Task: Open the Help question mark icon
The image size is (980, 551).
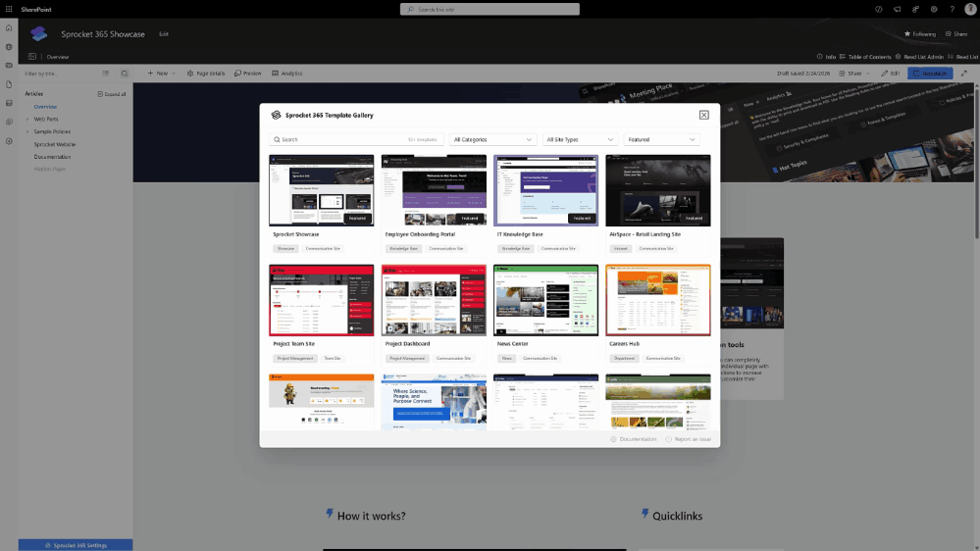Action: click(951, 9)
